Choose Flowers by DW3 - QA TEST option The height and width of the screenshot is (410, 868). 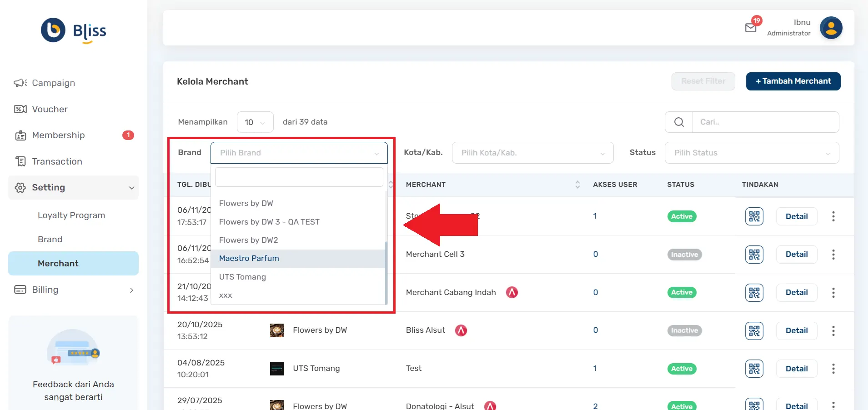coord(269,222)
